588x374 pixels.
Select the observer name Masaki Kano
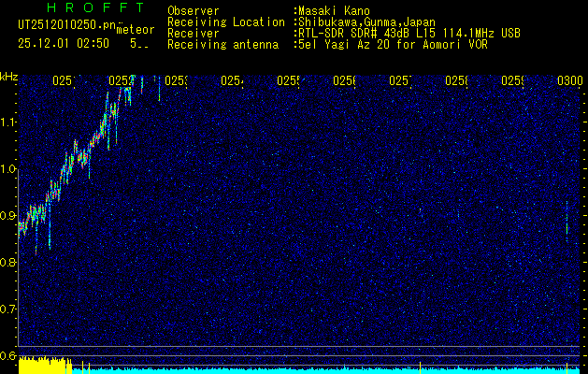pyautogui.click(x=334, y=11)
